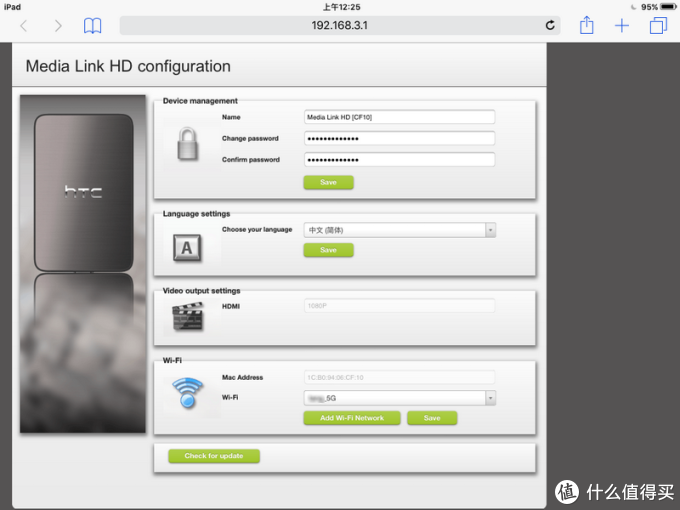
Task: Save the Wi-Fi settings
Action: tap(432, 418)
